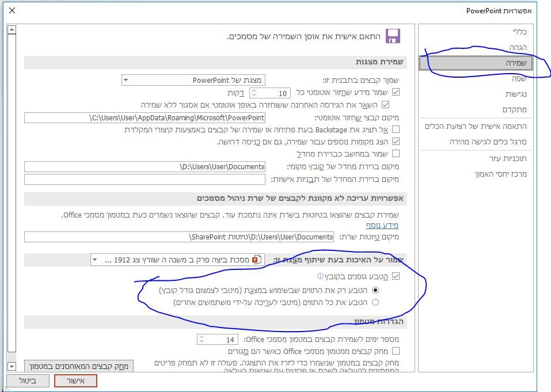Open the נגישות options category
This screenshot has height=392, width=551.
click(476, 94)
